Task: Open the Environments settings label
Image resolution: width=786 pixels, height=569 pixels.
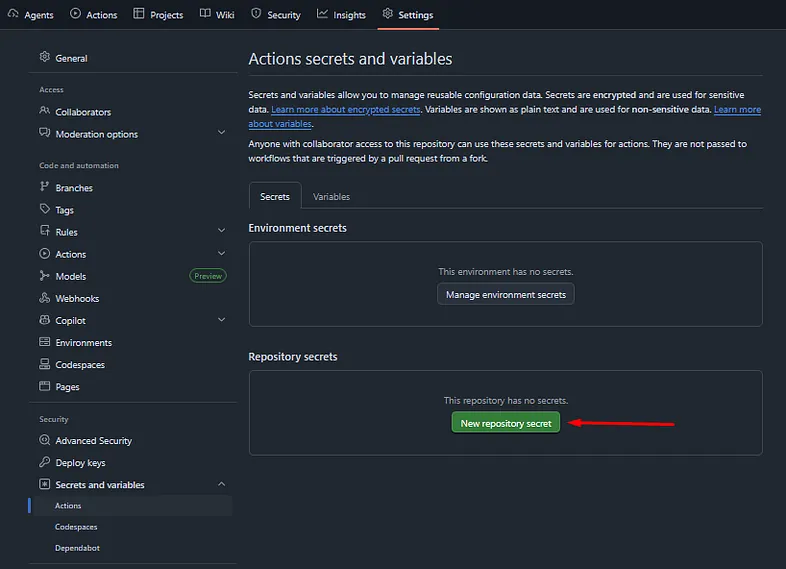Action: click(x=84, y=343)
